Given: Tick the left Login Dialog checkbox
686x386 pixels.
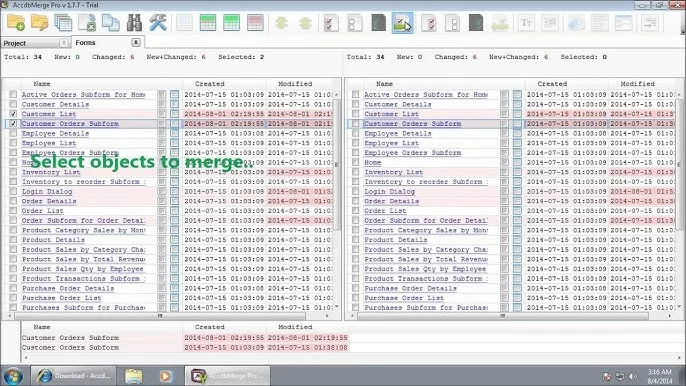Looking at the screenshot, I should [x=13, y=191].
